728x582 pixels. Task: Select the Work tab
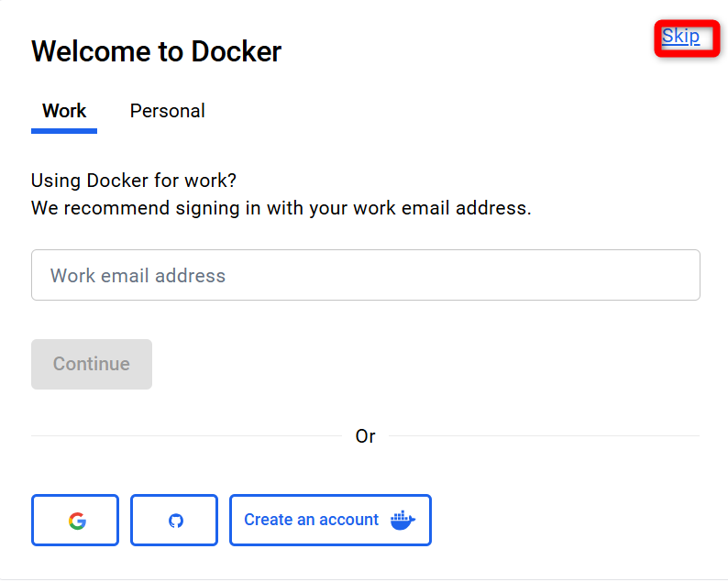[x=64, y=111]
